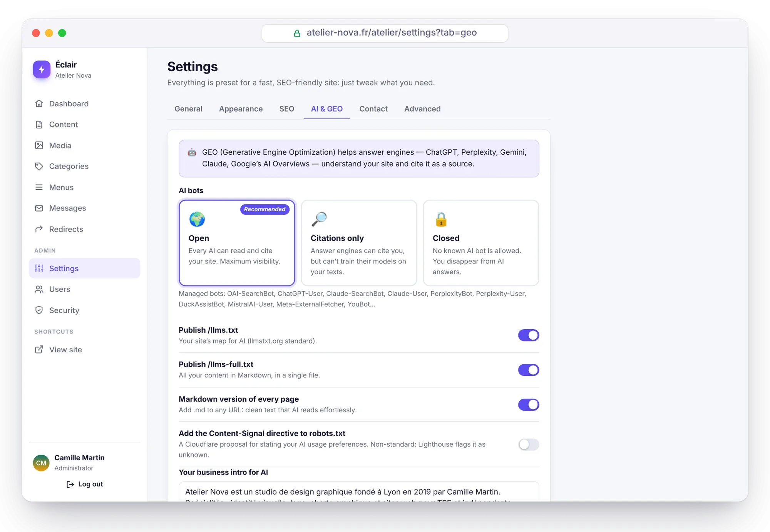This screenshot has width=770, height=532.
Task: Click the Redirects arrow icon
Action: point(39,229)
